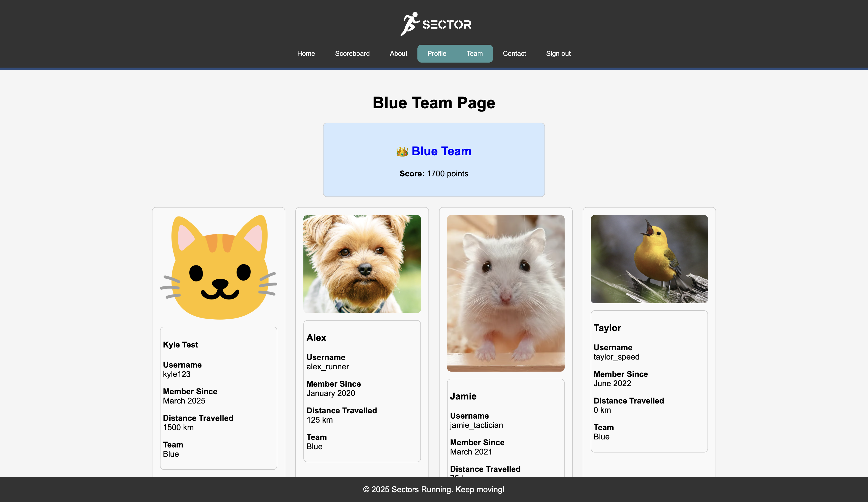
Task: Click Taylor's yellow bird photo
Action: [649, 259]
